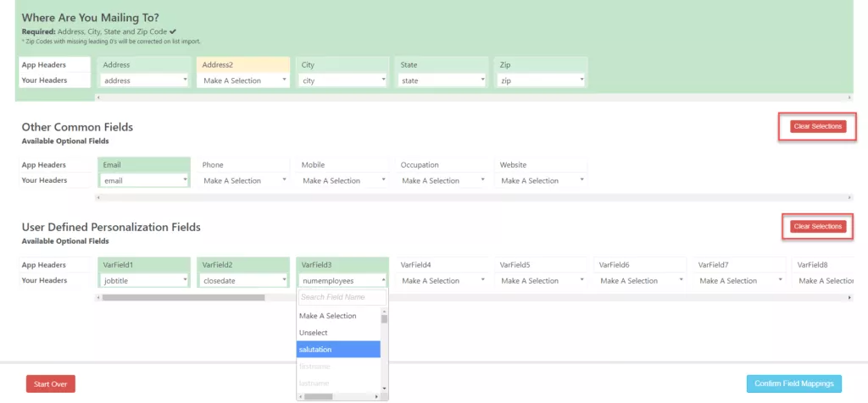Viewport: 868px width, 403px height.
Task: Click the 'Where Are You Mailing To?' heading
Action: click(x=91, y=18)
